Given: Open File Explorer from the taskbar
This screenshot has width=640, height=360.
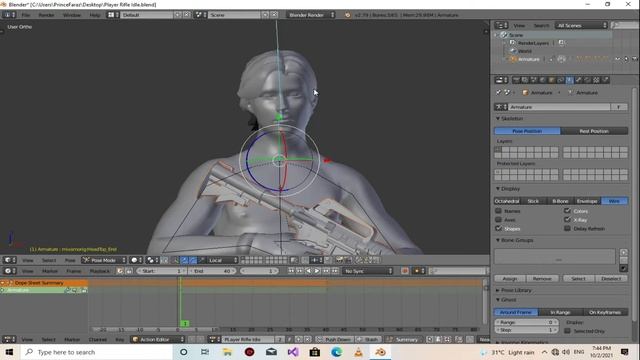Looking at the screenshot, I should [227, 352].
